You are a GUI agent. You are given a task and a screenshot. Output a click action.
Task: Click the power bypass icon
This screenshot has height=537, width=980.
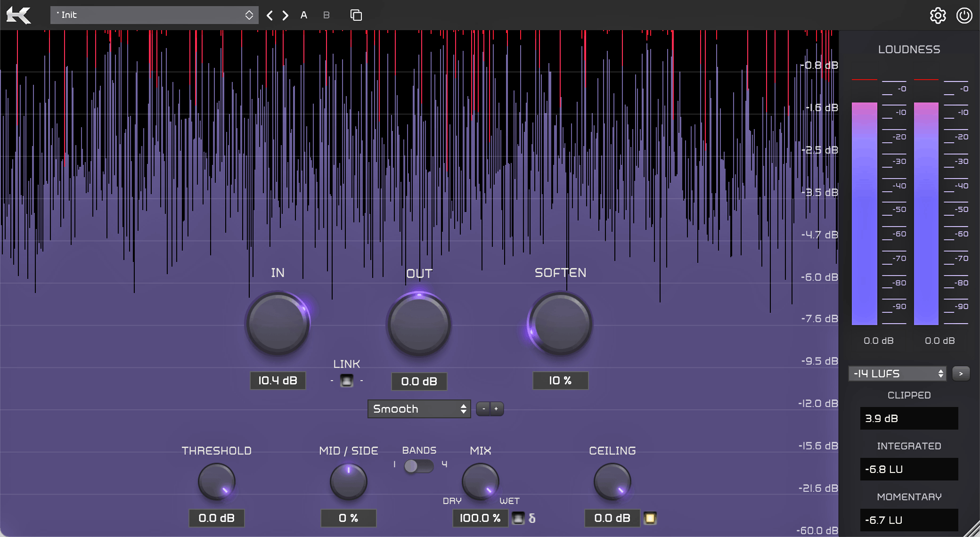pyautogui.click(x=964, y=16)
